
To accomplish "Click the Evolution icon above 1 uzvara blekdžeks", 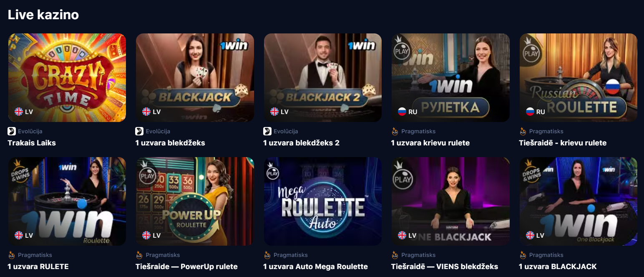I will (139, 131).
